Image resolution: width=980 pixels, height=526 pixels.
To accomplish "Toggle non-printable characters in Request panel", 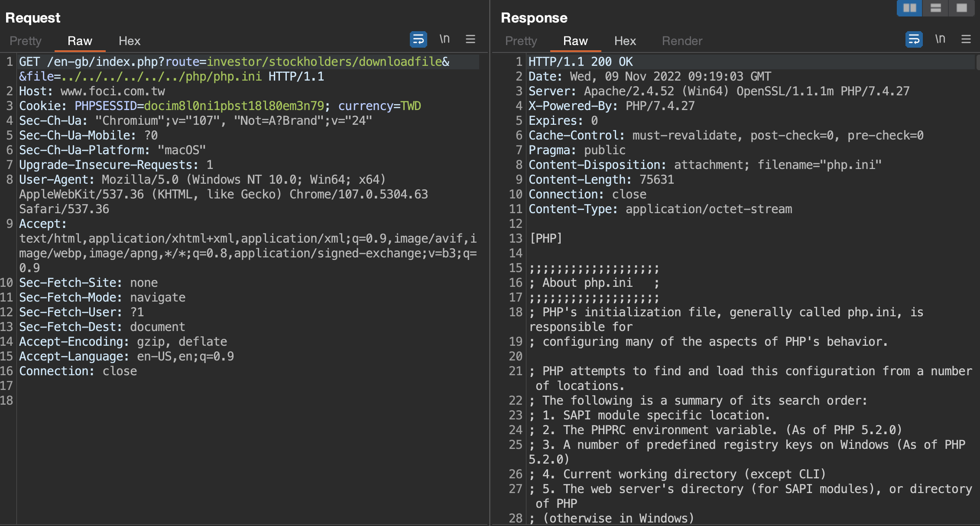I will (x=445, y=39).
